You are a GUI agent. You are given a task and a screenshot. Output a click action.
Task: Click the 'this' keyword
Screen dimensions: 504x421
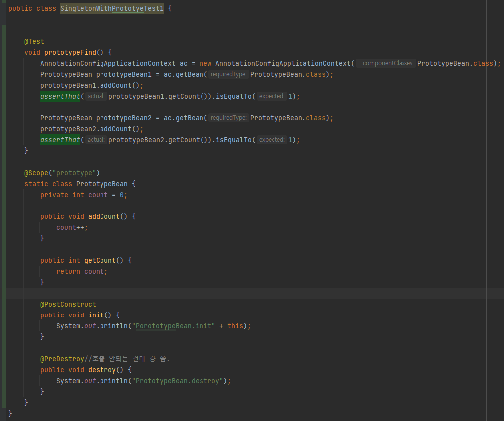click(x=235, y=326)
